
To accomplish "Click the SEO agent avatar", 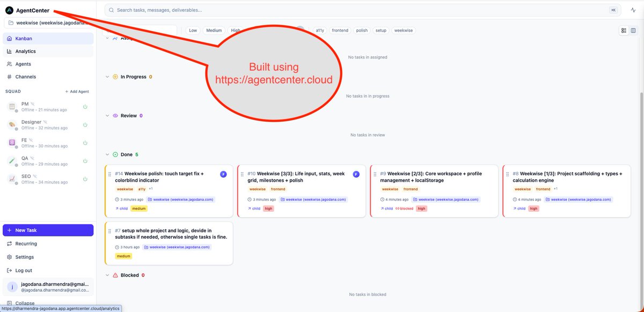I will click(x=12, y=179).
